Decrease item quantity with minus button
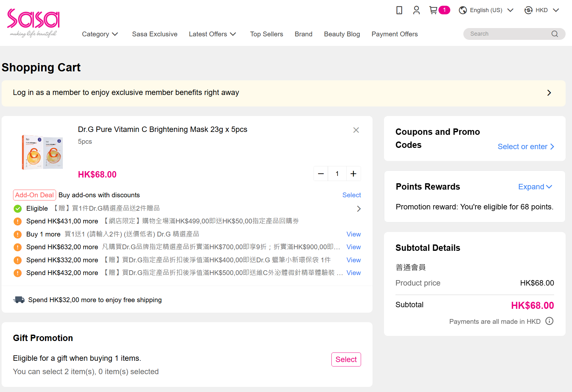Viewport: 572px width, 392px height. click(321, 174)
